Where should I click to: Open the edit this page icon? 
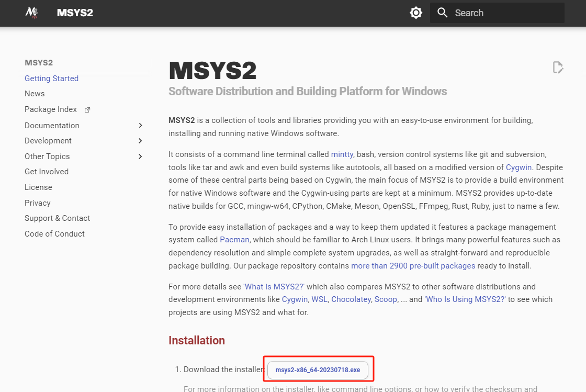[558, 68]
